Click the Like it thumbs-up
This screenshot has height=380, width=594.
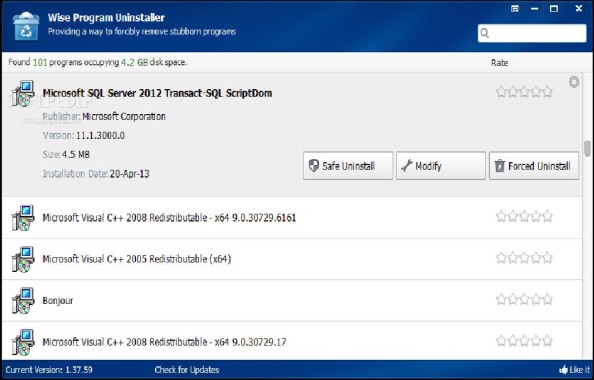[574, 370]
